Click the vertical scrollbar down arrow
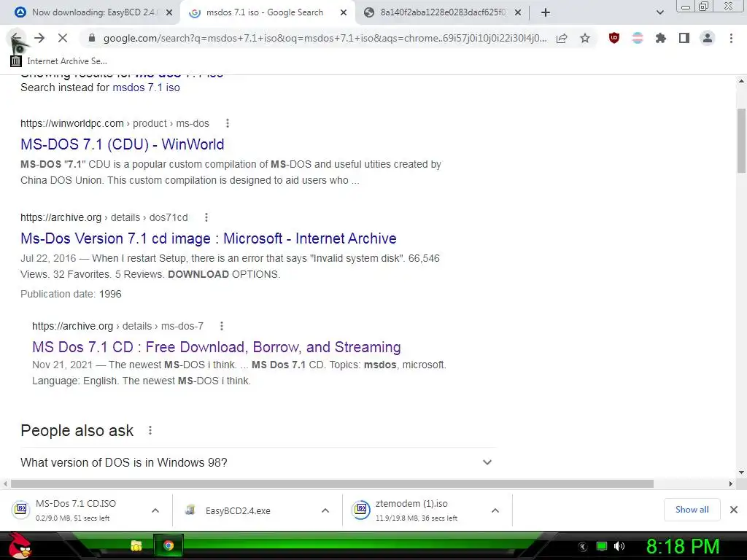 tap(741, 472)
